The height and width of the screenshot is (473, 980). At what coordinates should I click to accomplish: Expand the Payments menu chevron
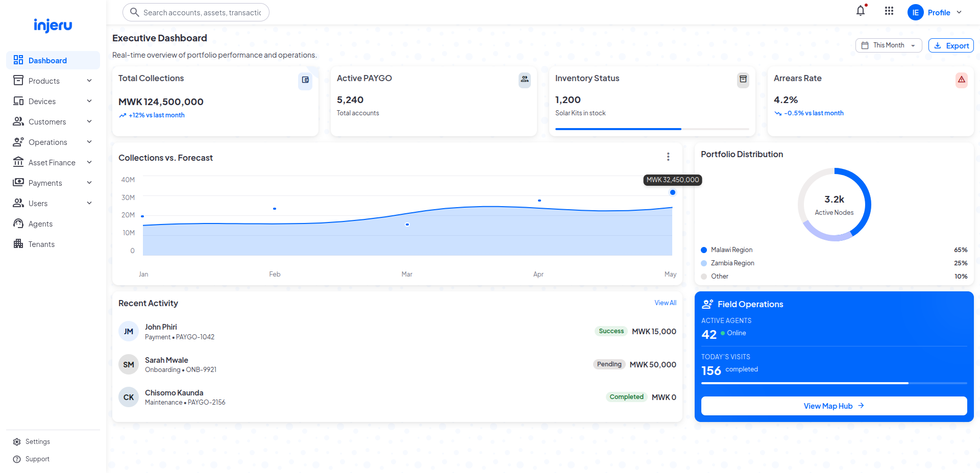[x=89, y=183]
